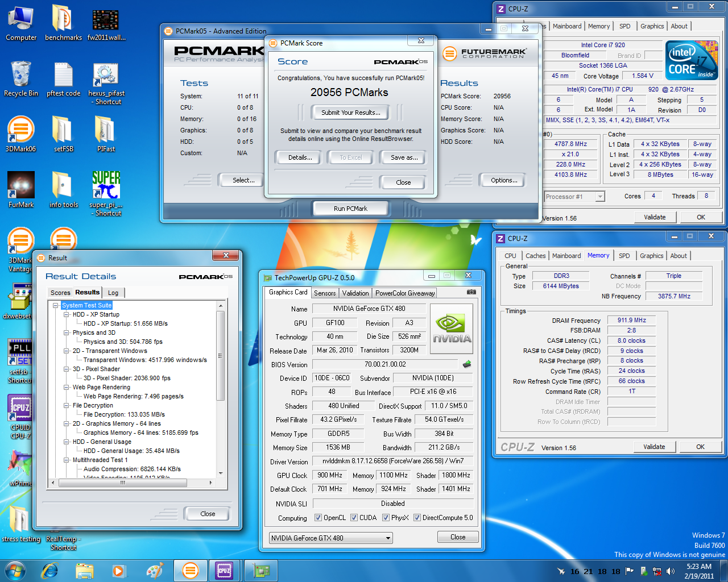
Task: Open Internet Explorer from the taskbar
Action: (50, 570)
